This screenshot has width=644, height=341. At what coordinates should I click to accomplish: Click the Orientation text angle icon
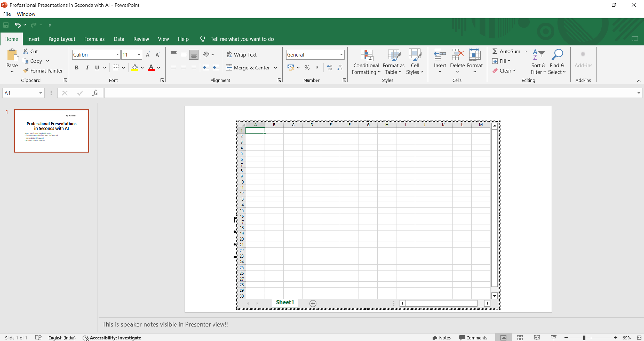(x=206, y=54)
